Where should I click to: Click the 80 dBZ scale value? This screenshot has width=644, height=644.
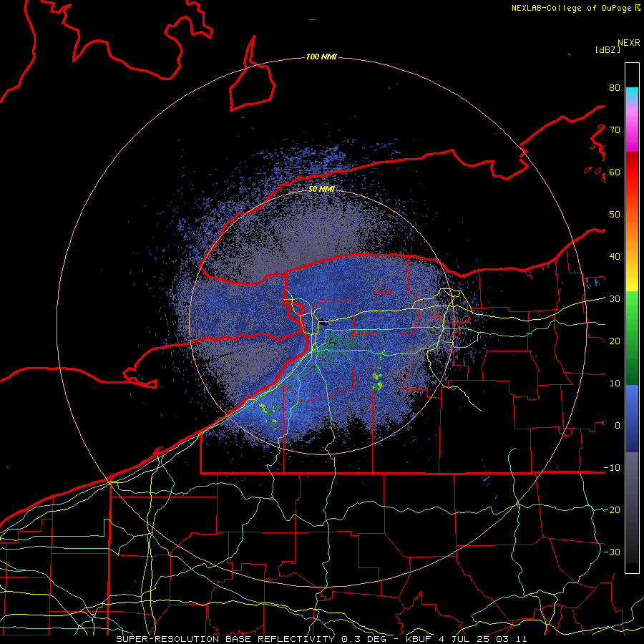click(615, 87)
